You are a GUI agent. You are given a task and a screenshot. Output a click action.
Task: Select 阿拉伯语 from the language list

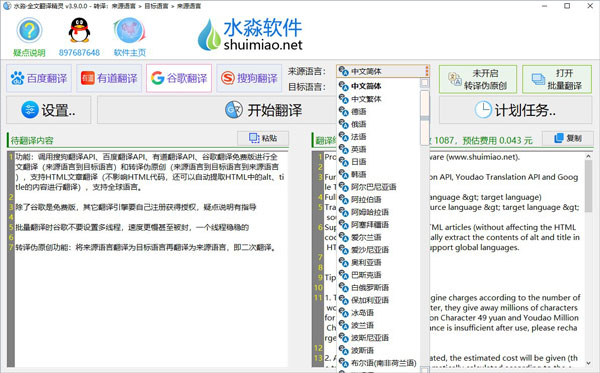tap(378, 199)
